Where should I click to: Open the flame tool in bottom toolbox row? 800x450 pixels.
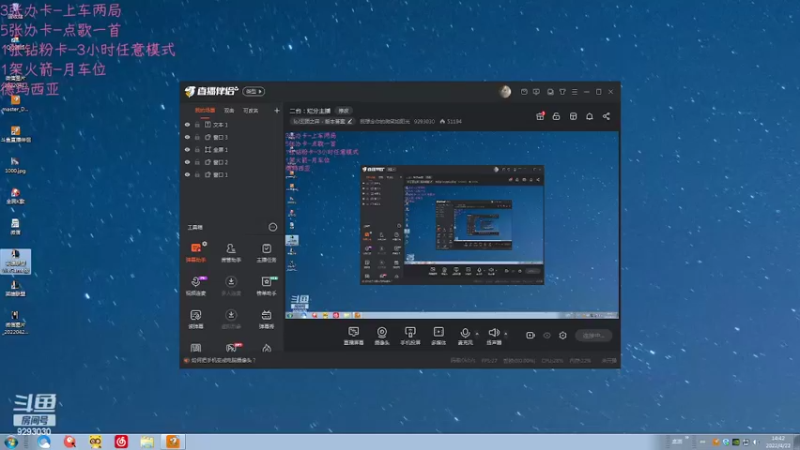coord(266,348)
